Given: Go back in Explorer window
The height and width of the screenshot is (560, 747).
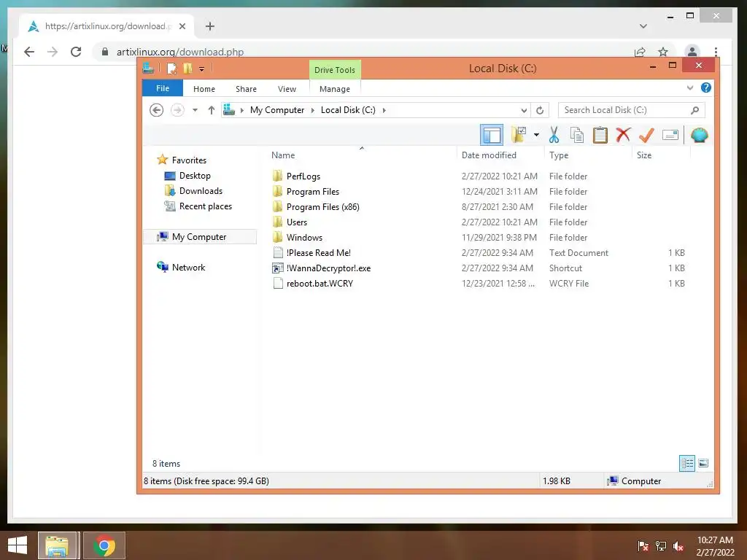Looking at the screenshot, I should pos(156,110).
